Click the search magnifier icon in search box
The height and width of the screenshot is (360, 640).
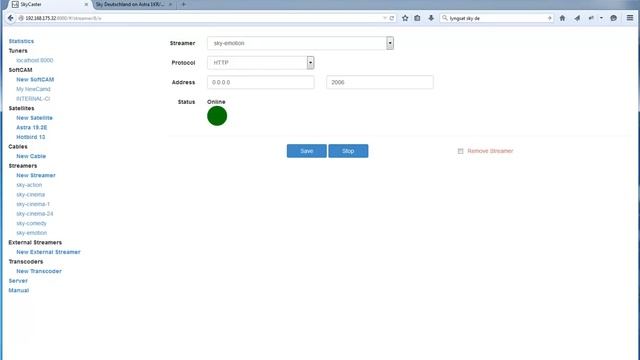pyautogui.click(x=445, y=18)
